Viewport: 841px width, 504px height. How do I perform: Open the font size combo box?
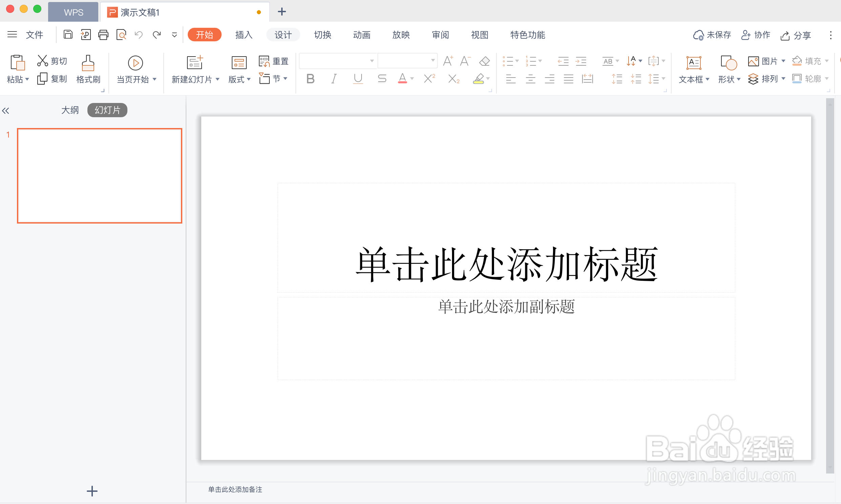(x=407, y=61)
